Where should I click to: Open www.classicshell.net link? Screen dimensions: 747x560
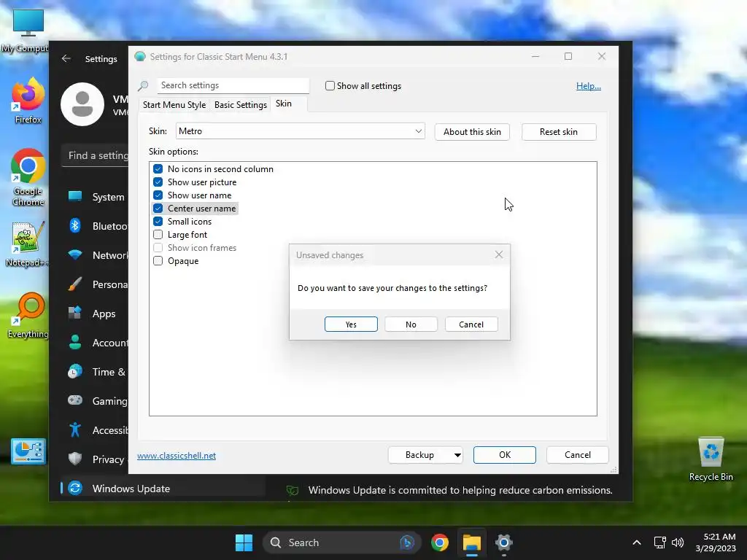click(x=177, y=456)
